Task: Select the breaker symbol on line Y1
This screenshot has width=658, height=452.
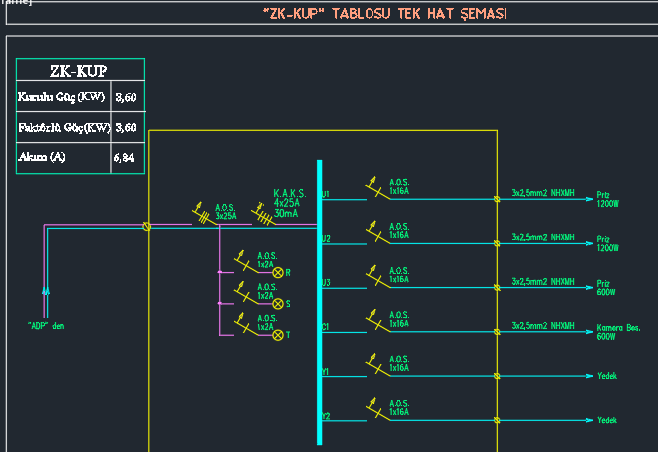Action: 378,365
